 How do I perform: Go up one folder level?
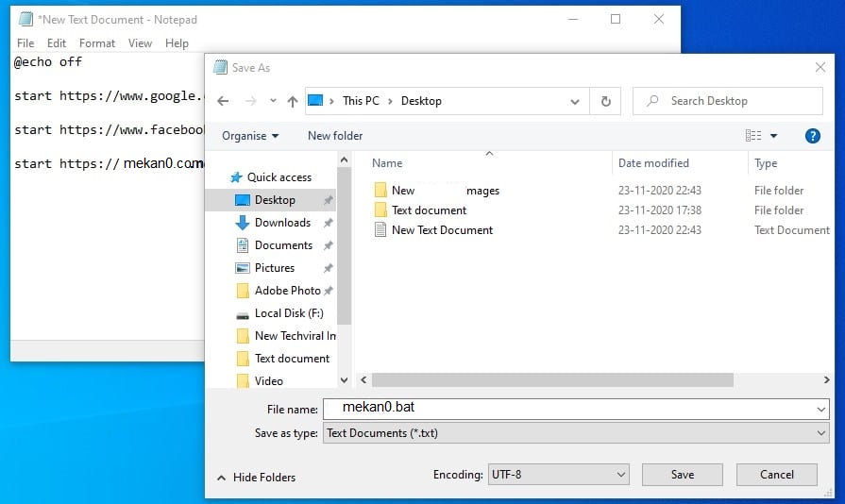click(x=292, y=101)
